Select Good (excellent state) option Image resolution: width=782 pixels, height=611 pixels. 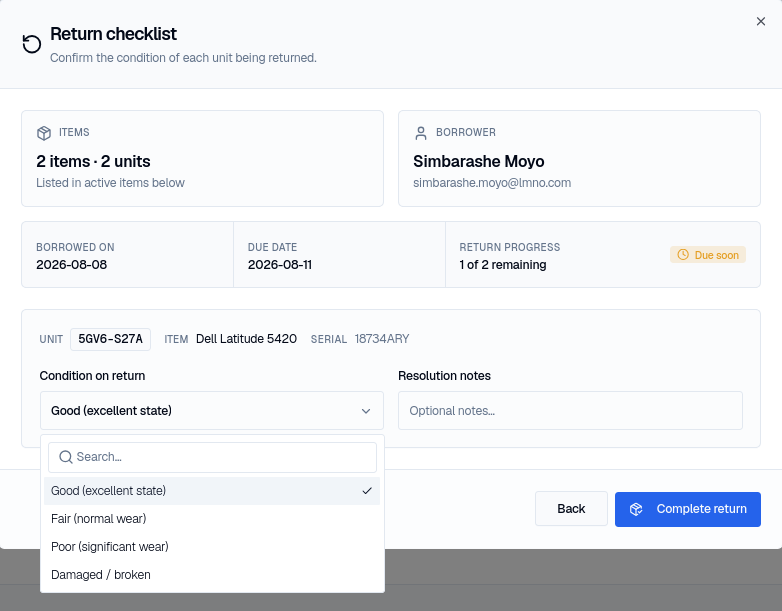pos(212,491)
